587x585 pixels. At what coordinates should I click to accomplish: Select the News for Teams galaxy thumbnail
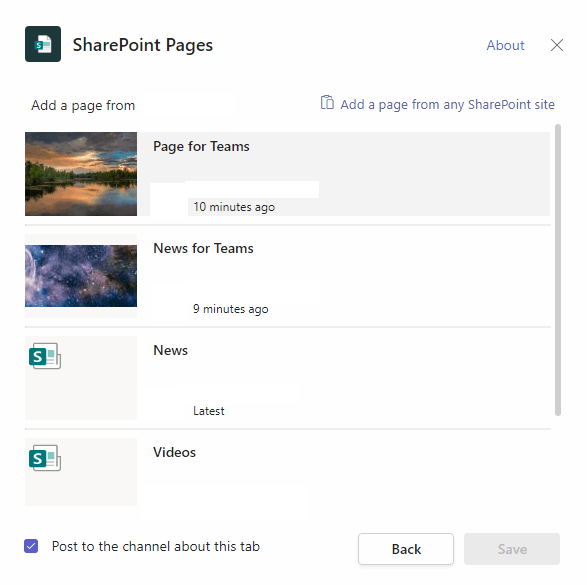pos(81,276)
